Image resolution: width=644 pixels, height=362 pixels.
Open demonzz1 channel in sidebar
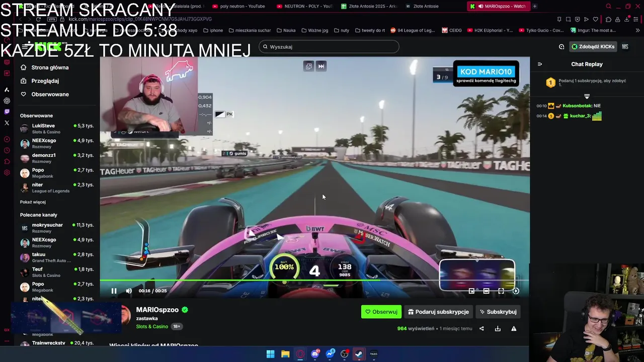[57, 158]
